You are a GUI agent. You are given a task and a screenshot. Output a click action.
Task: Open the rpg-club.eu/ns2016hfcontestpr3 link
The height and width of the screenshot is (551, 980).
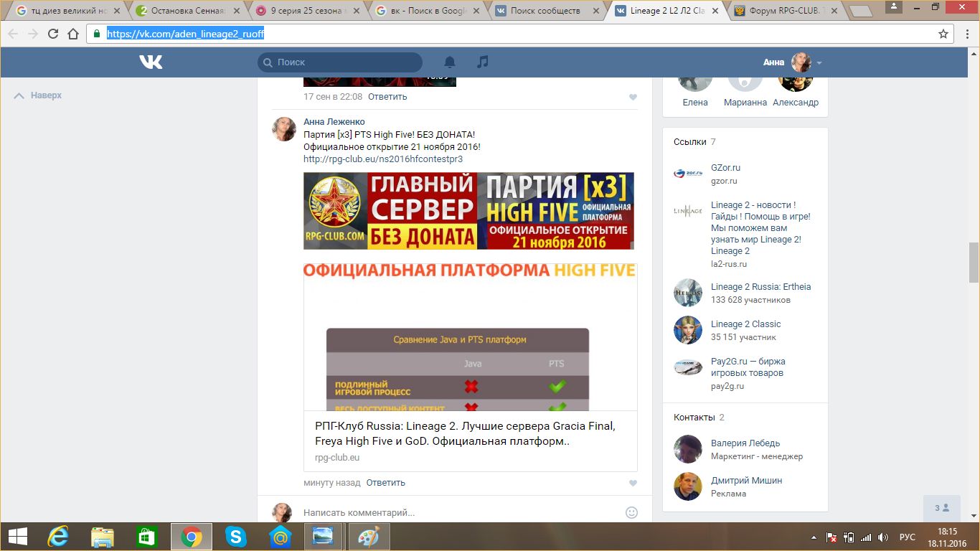[383, 159]
